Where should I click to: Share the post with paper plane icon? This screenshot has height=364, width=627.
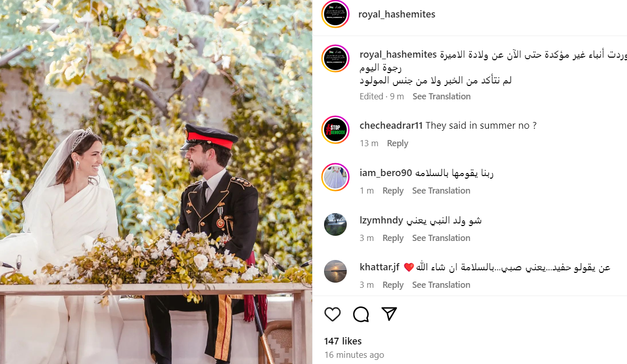click(389, 314)
